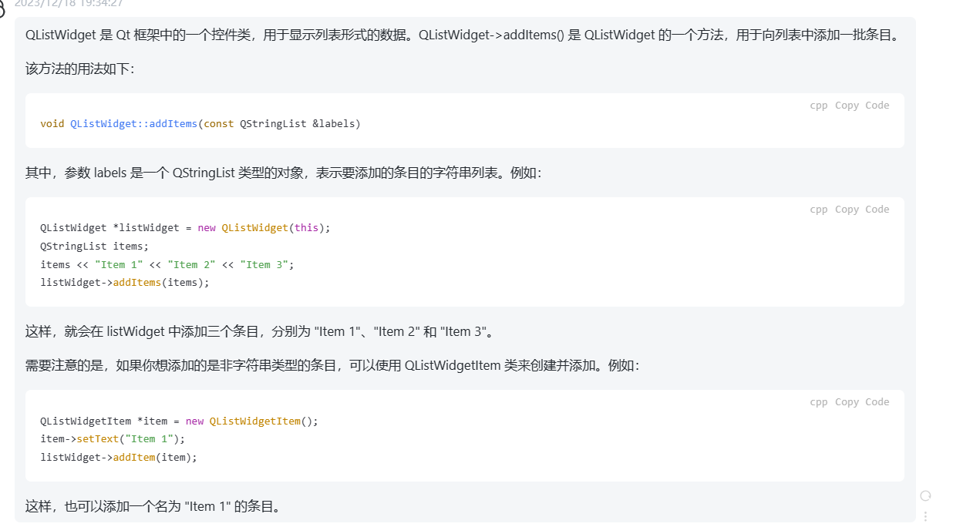Copy Code for the QListWidgetItem example block
Viewport: 980px width, 527px height.
point(862,402)
